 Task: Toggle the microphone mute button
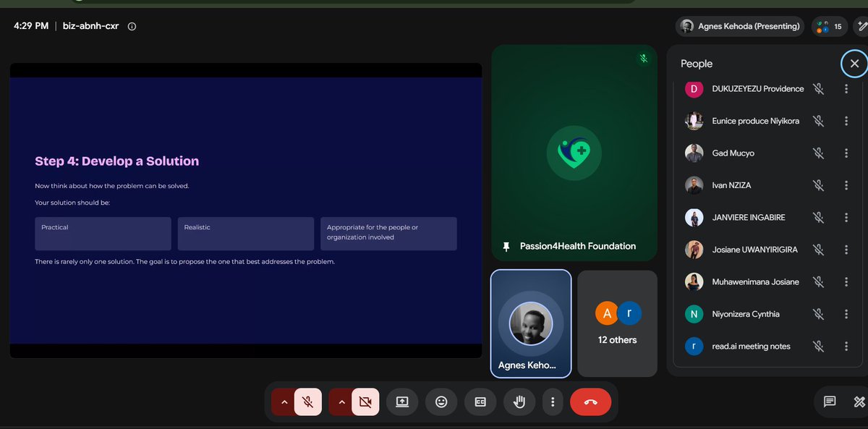(x=307, y=402)
